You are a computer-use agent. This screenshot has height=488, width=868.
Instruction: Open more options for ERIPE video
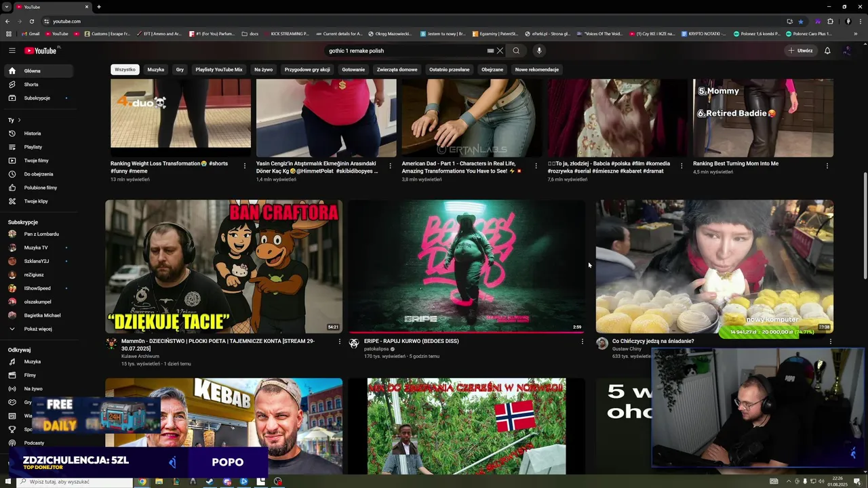[582, 342]
